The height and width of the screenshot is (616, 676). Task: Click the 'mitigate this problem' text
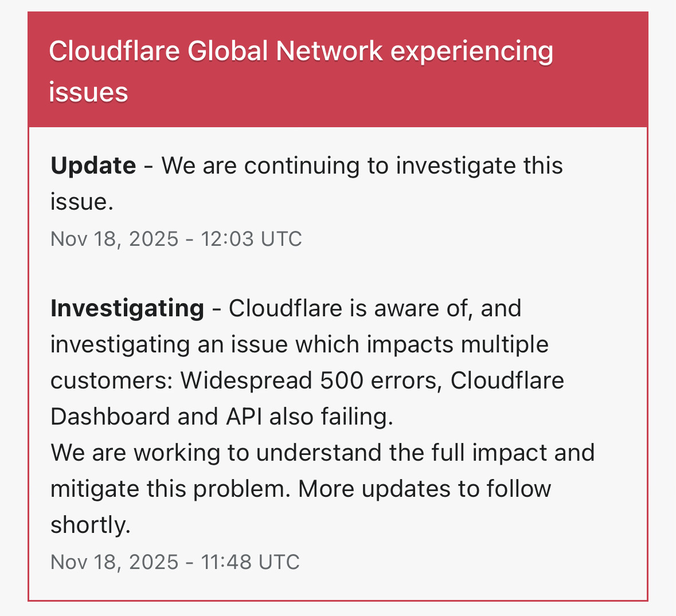[x=170, y=489]
